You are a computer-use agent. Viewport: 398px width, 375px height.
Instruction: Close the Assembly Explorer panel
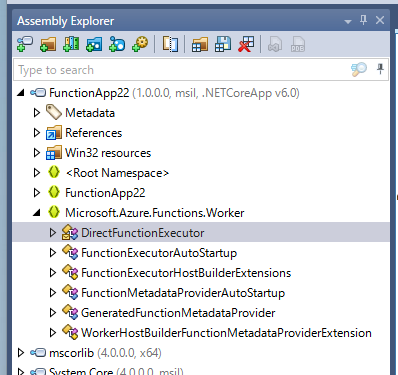(380, 20)
